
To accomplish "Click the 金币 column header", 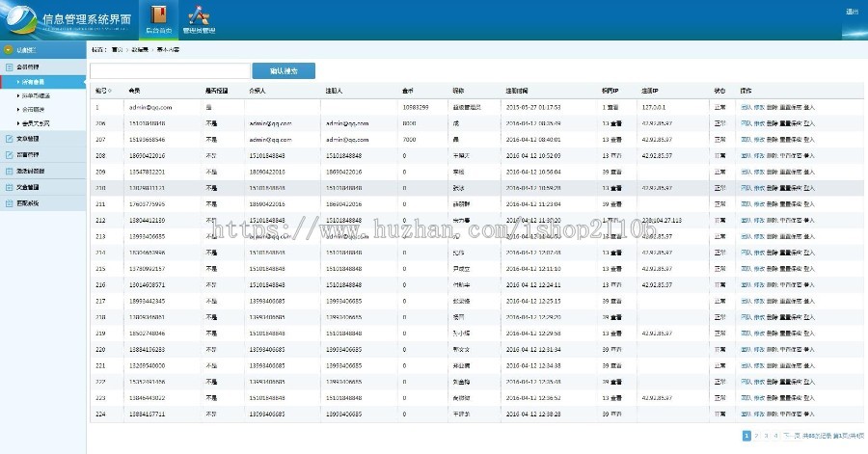I will pos(407,91).
